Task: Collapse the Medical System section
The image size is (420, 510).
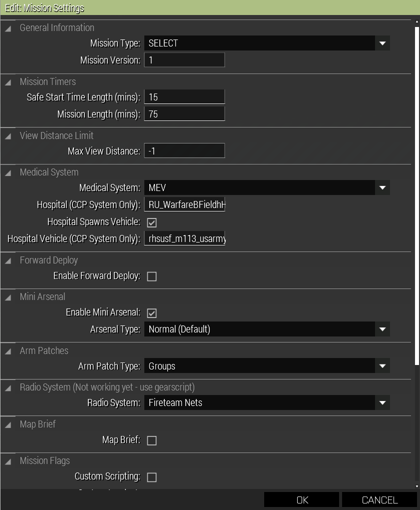Action: pyautogui.click(x=8, y=173)
